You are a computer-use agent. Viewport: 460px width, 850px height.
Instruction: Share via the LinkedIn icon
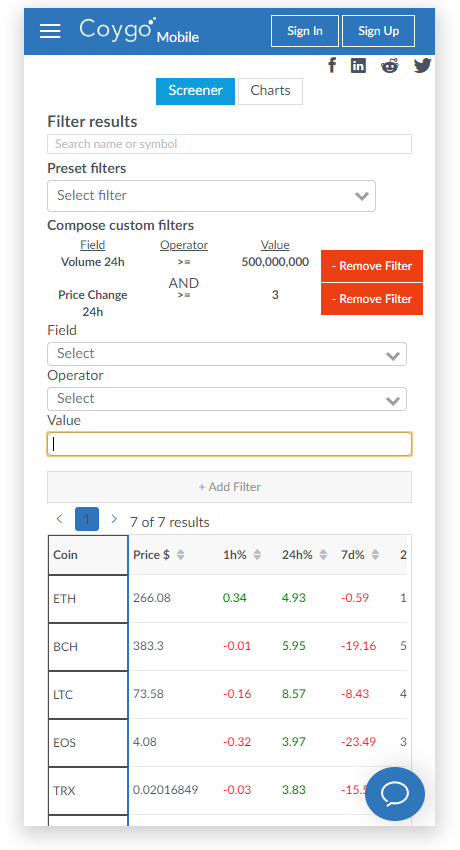pyautogui.click(x=358, y=66)
